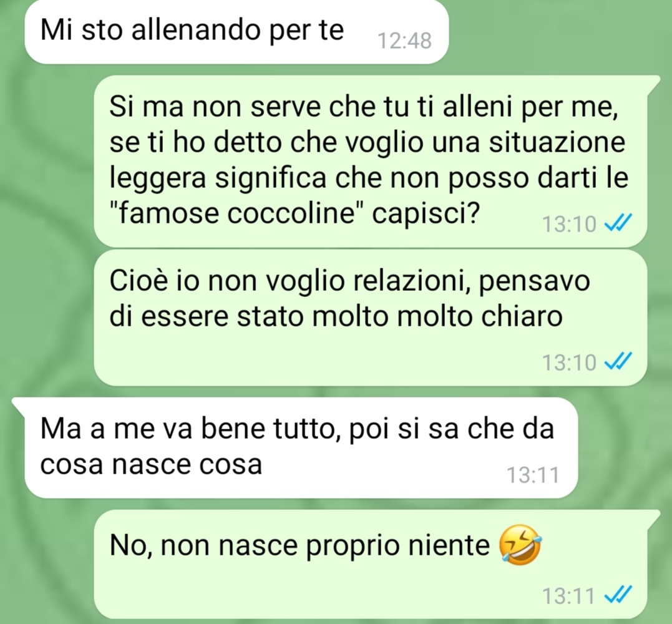Viewport: 672px width, 624px height.
Task: Click read-receipt checkmarks on the 'famose coccoline' message
Action: [618, 222]
